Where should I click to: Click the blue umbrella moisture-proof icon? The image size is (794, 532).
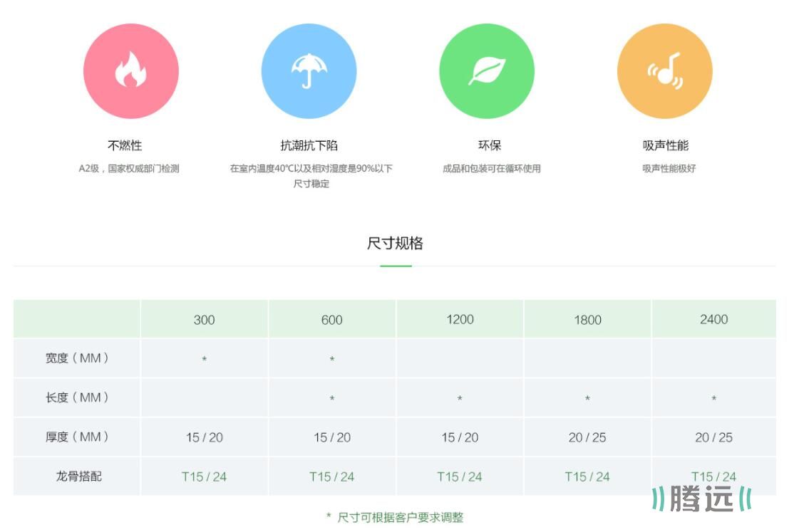pyautogui.click(x=309, y=71)
